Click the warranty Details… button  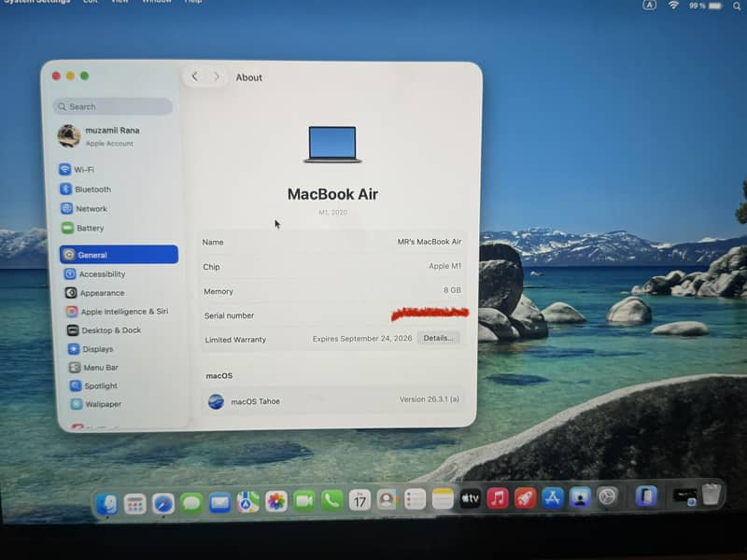(438, 338)
